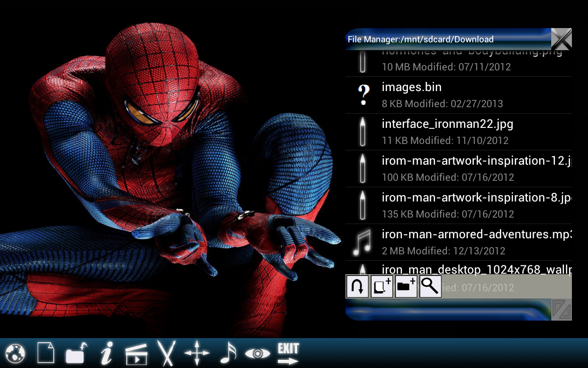The height and width of the screenshot is (368, 588).
Task: Toggle the eye view icon
Action: point(258,353)
